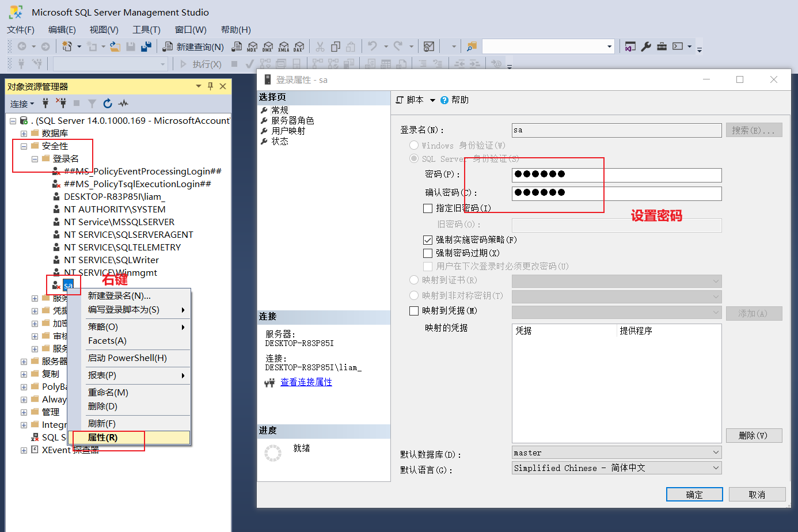Check the Specify old password box
The height and width of the screenshot is (532, 798).
pos(428,208)
